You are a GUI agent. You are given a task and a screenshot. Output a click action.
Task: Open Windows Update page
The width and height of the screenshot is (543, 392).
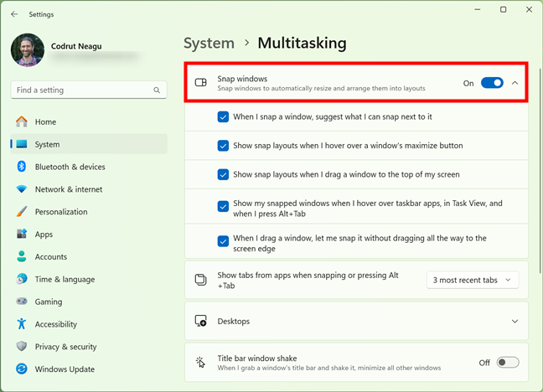click(x=89, y=369)
